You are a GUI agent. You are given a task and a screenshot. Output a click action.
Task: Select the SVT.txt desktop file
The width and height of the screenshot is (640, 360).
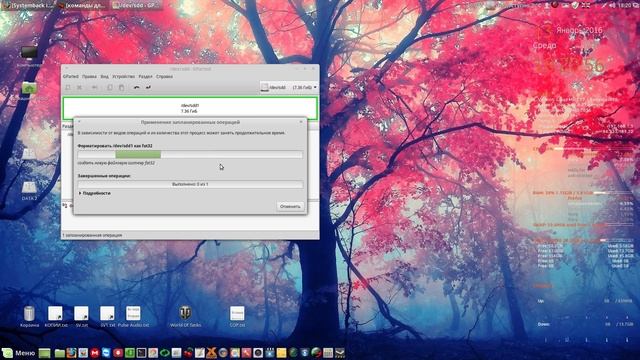pos(107,317)
